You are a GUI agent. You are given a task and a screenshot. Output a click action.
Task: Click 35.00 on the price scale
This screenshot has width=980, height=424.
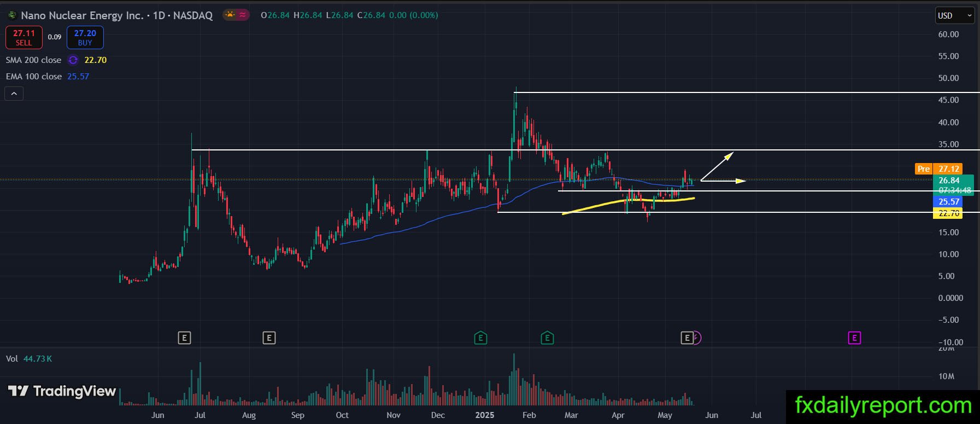point(948,144)
